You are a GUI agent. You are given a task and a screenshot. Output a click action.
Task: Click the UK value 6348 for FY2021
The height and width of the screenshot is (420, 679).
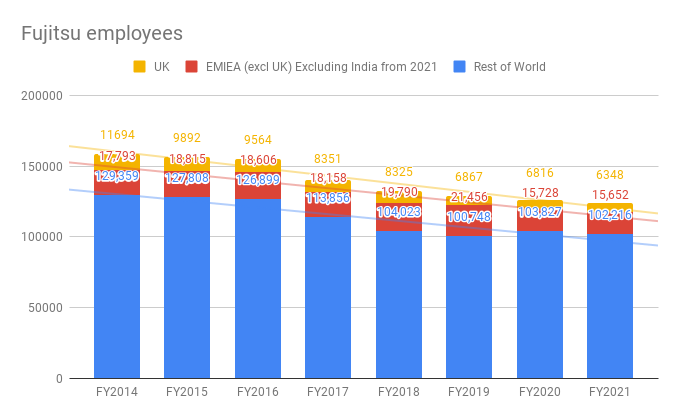(x=610, y=175)
